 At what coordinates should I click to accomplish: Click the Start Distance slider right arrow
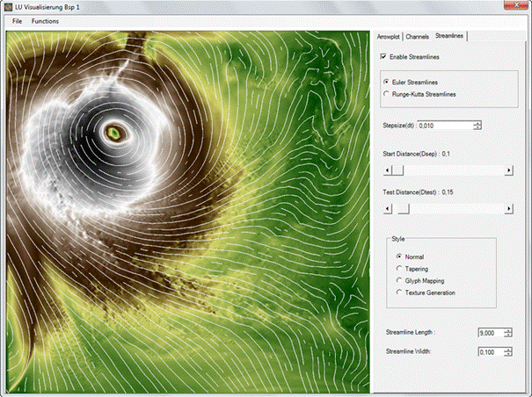(509, 170)
